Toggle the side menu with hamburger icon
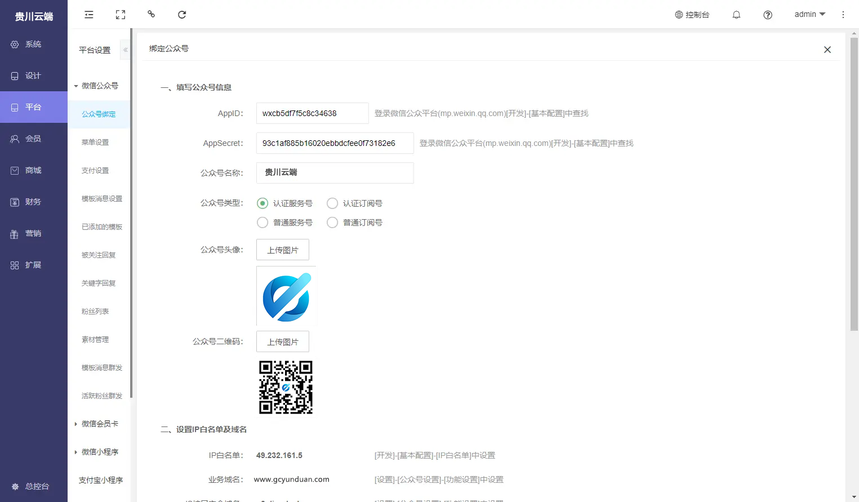Screen dimensions: 859x502 [89, 15]
